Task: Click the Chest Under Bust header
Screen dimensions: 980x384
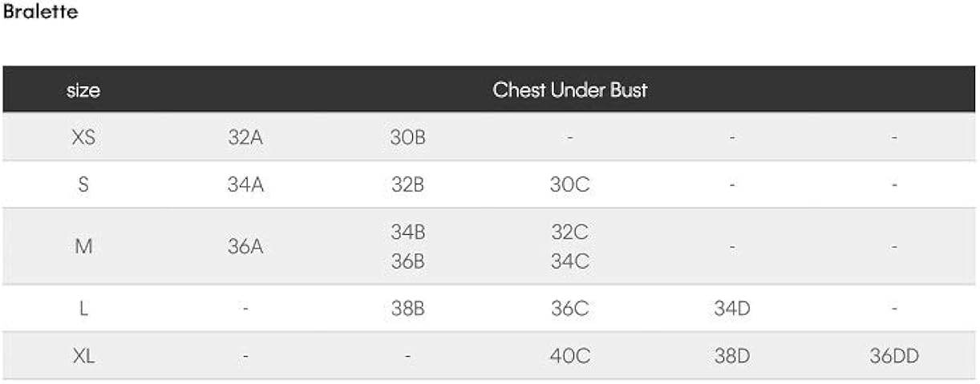Action: tap(569, 90)
